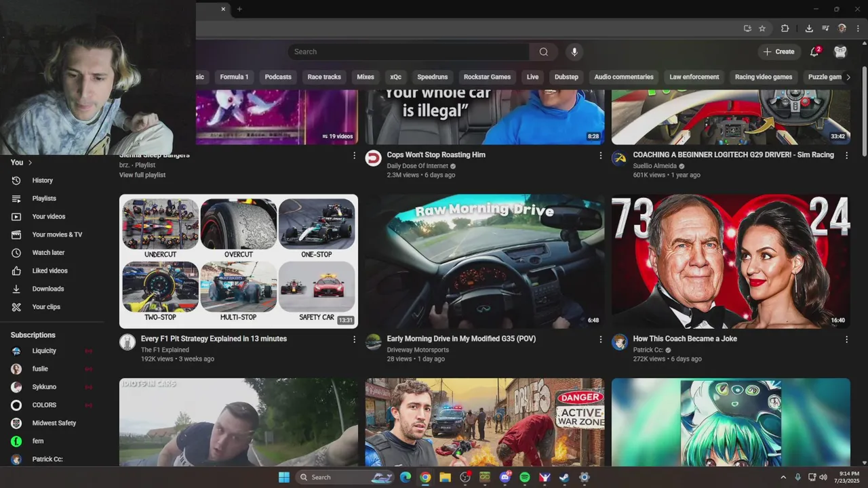Open browser extensions puzzle icon
Viewport: 868px width, 488px height.
pos(785,28)
